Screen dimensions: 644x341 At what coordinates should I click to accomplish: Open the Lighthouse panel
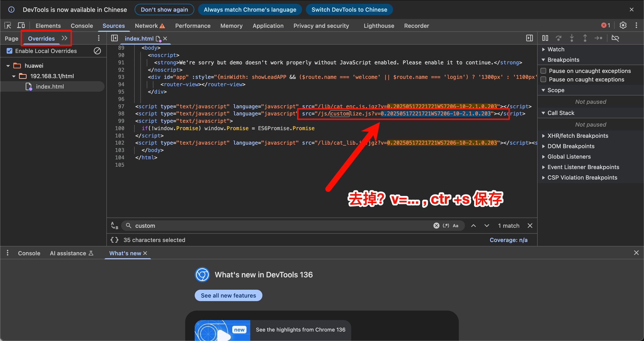coord(379,26)
